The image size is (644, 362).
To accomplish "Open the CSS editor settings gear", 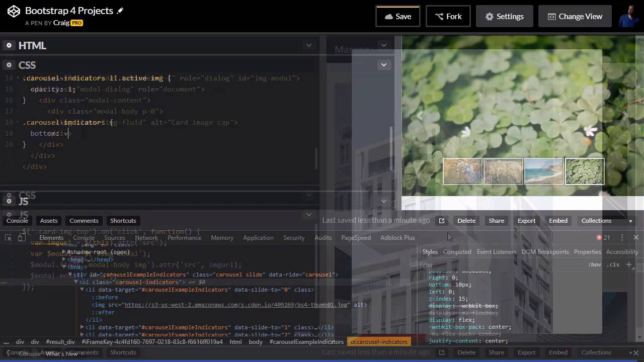I will (x=9, y=65).
